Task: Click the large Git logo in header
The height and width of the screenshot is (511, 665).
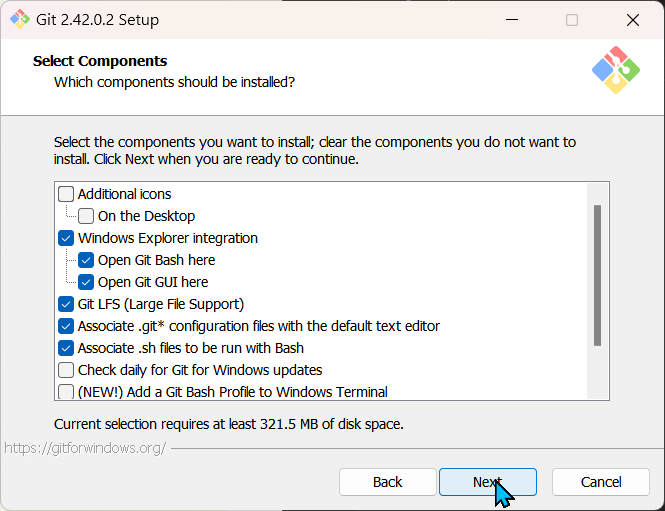Action: (x=616, y=70)
